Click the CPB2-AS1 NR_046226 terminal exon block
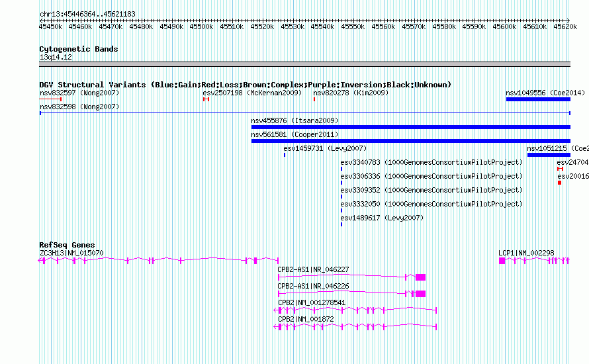The width and height of the screenshot is (589, 364). tap(421, 294)
